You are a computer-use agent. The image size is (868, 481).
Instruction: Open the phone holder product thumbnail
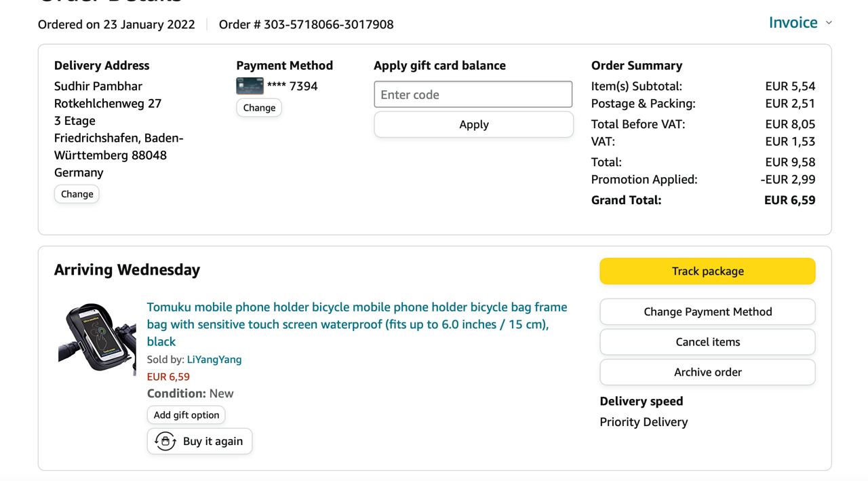(x=97, y=340)
